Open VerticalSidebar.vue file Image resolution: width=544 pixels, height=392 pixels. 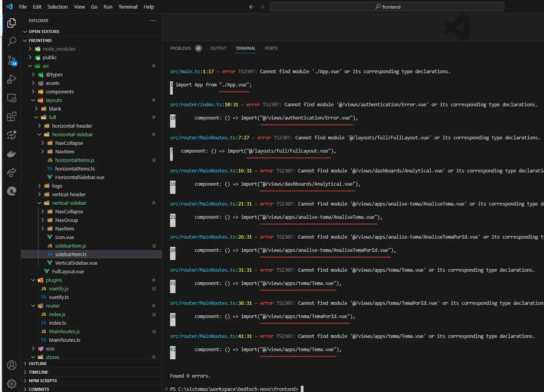pyautogui.click(x=76, y=263)
